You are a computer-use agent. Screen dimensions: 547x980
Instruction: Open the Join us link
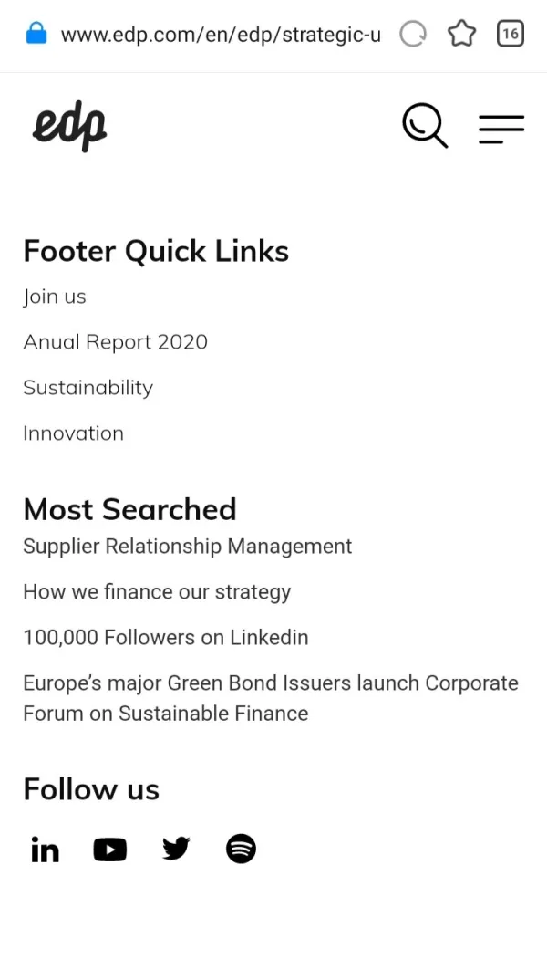[55, 297]
